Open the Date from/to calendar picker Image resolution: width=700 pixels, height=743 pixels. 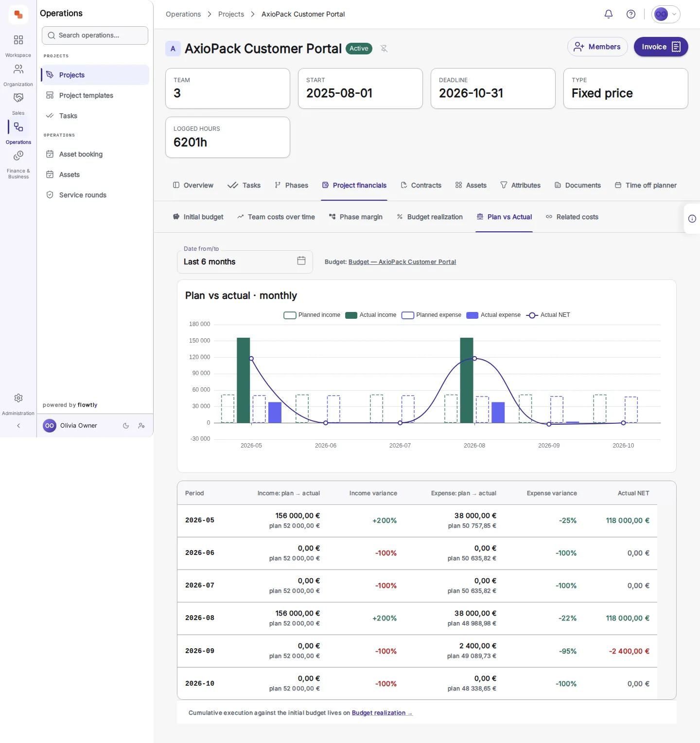(x=301, y=261)
